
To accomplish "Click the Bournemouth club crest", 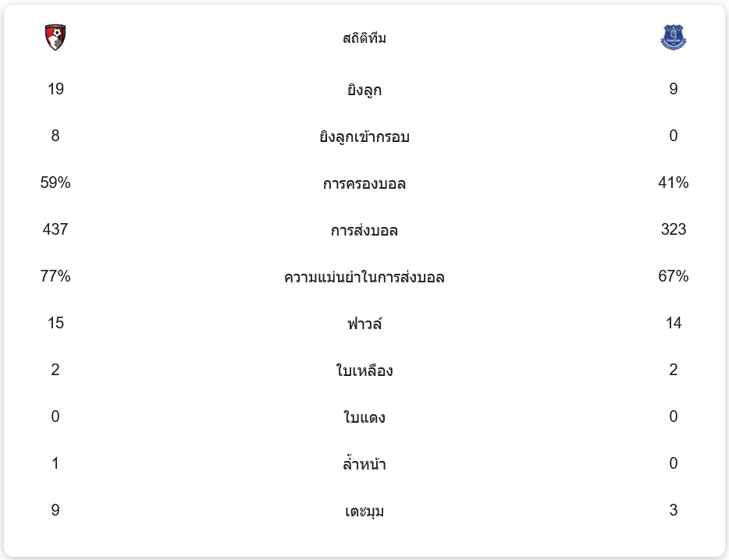I will pos(55,37).
